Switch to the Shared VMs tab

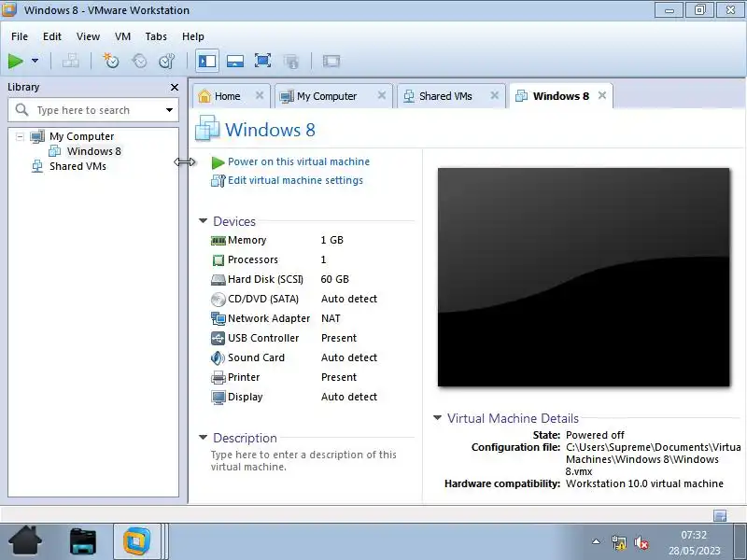click(445, 96)
